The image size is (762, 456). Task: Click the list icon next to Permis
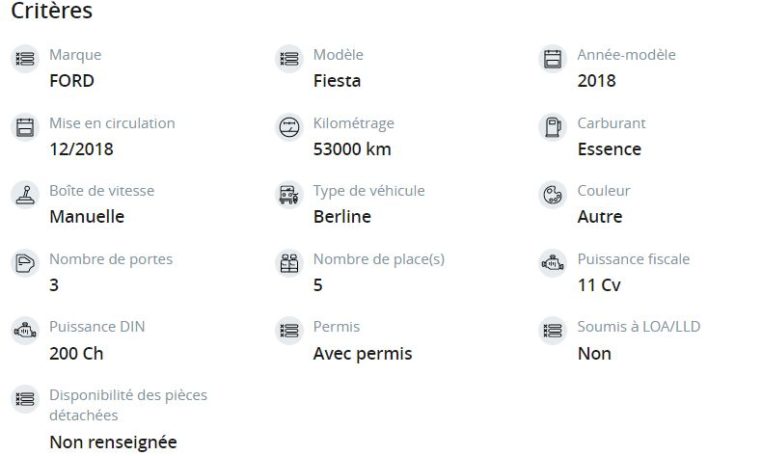click(289, 331)
